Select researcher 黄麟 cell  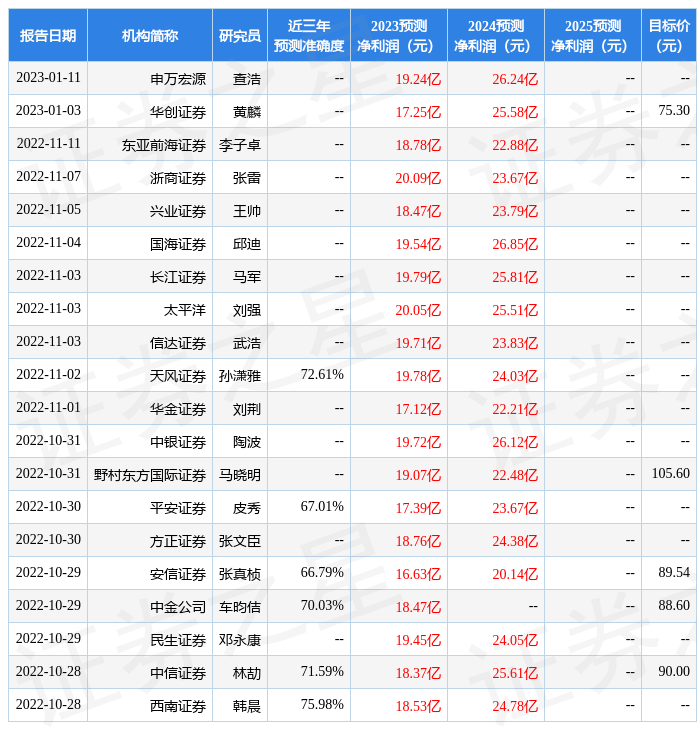240,111
